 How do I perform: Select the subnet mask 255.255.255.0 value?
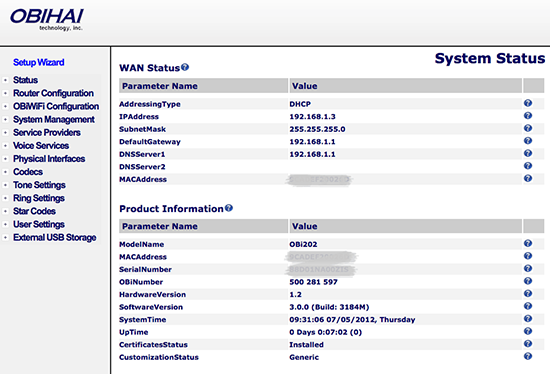click(317, 129)
